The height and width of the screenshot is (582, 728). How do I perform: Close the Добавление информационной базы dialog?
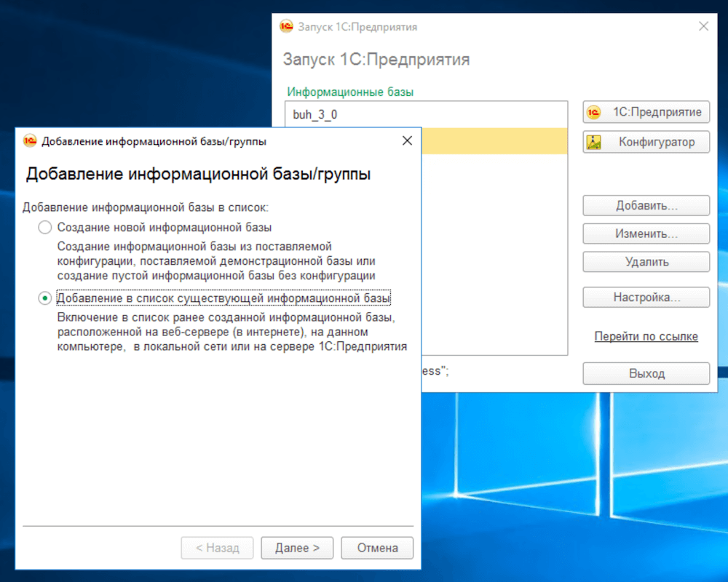point(407,140)
